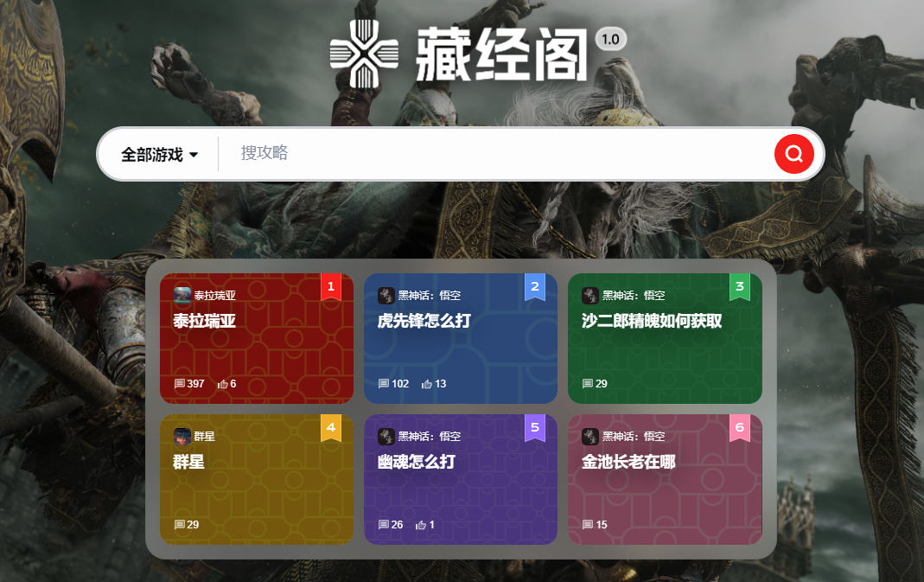
Task: Click the small 泰拉瑞亚 game label text
Action: click(215, 296)
